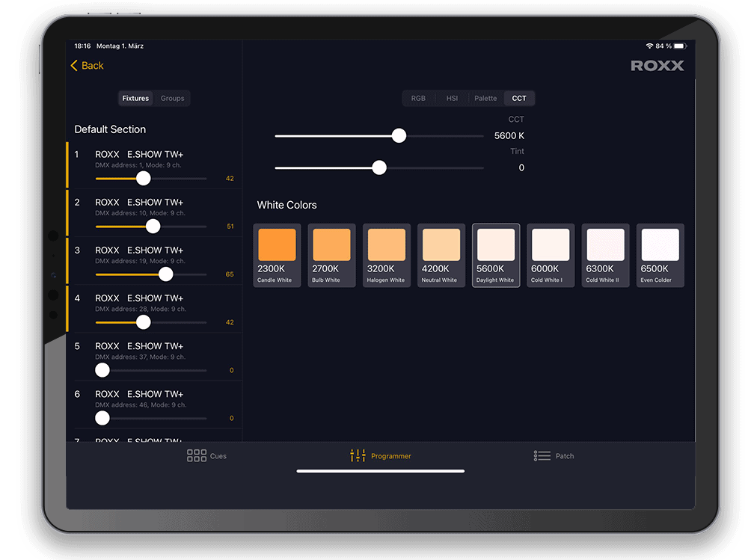The height and width of the screenshot is (560, 754).
Task: Open the Patch list icon
Action: coord(542,455)
